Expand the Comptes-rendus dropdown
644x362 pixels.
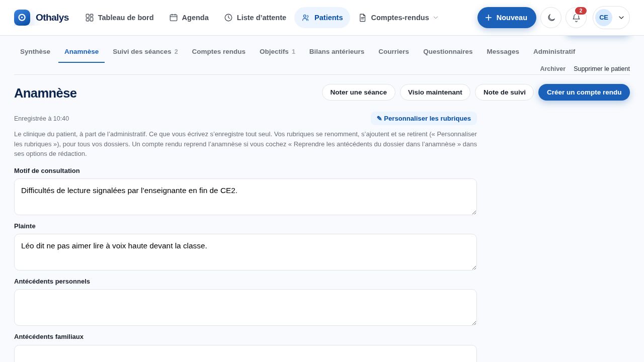pos(398,18)
